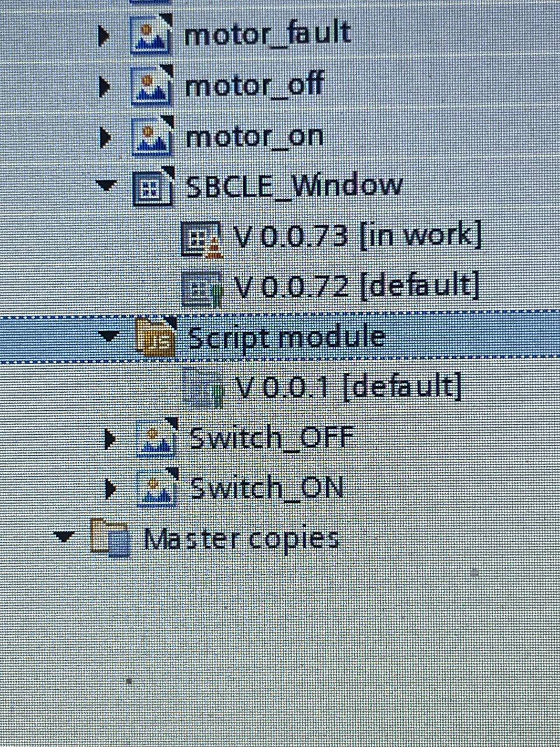
Task: Click the motor_off graphic icon
Action: click(x=152, y=85)
